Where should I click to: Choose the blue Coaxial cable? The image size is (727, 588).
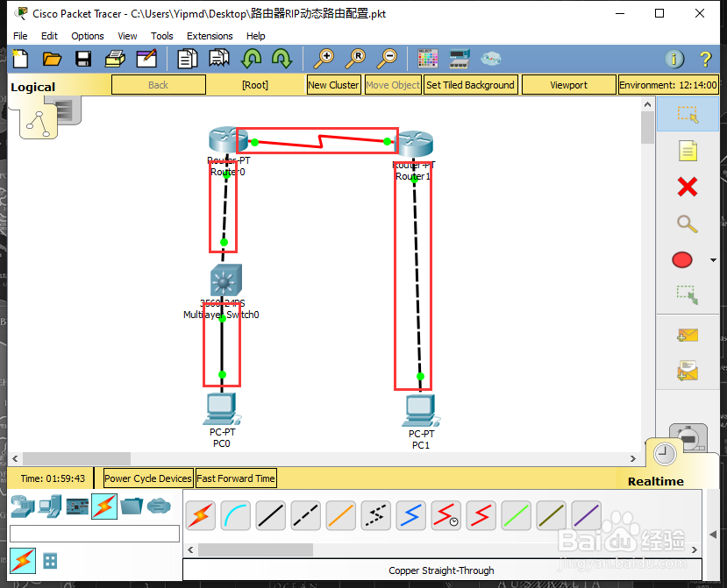pyautogui.click(x=410, y=515)
